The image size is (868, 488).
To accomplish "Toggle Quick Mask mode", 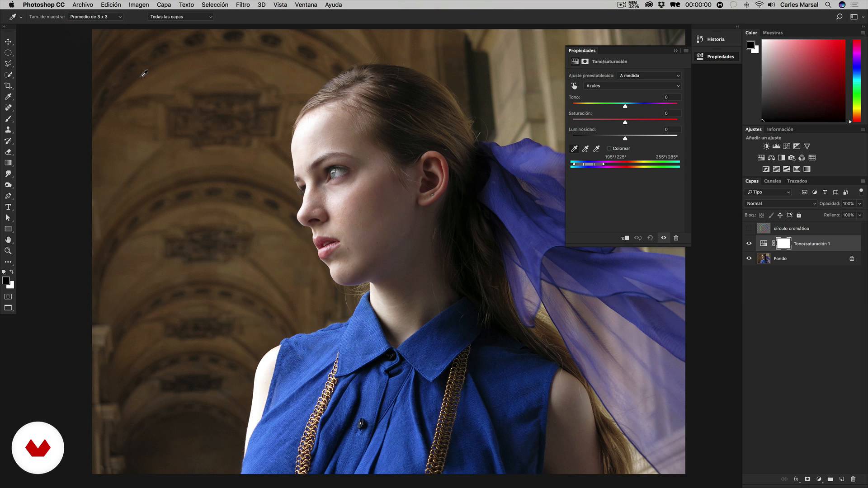I will coord(8,297).
